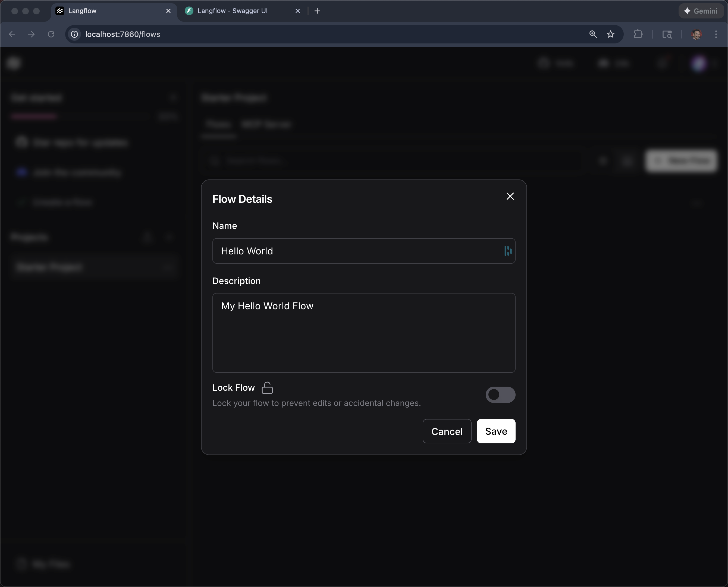Open the browser three-dot menu
Screen dimensions: 728x587
(716, 34)
